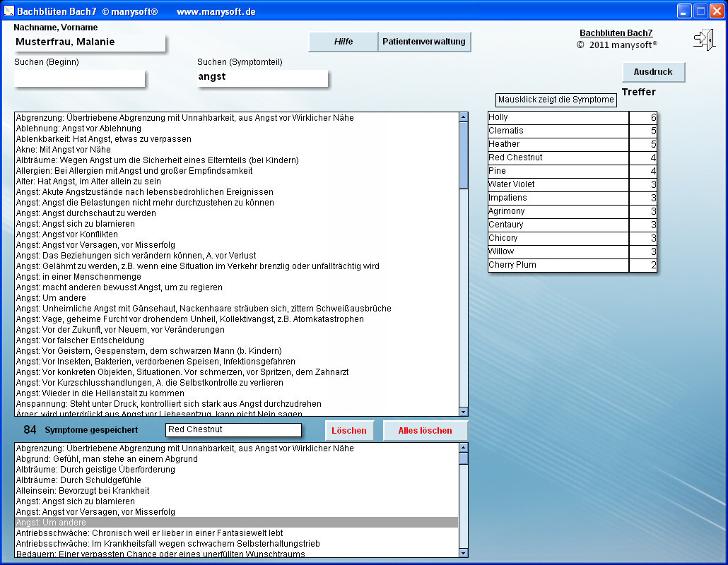Select 'Ablehnung: Angst vor Ablehnung' symptom
728x565 pixels.
tap(237, 129)
